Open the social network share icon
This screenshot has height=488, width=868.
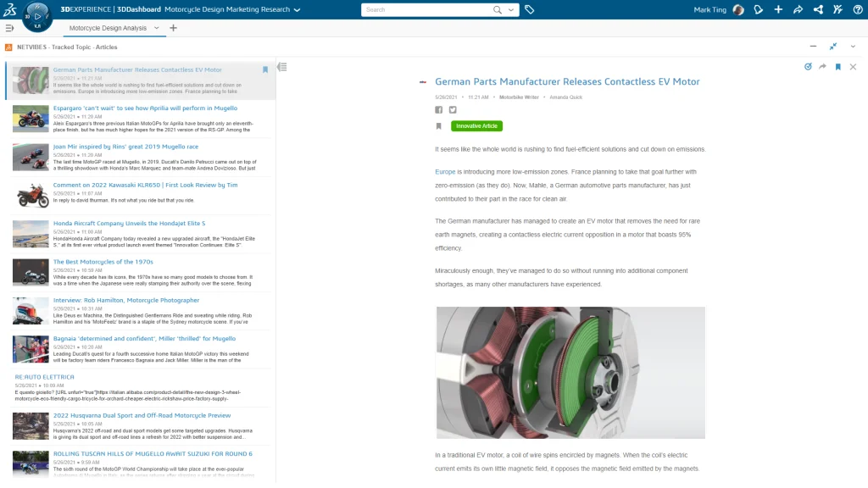[x=818, y=9]
